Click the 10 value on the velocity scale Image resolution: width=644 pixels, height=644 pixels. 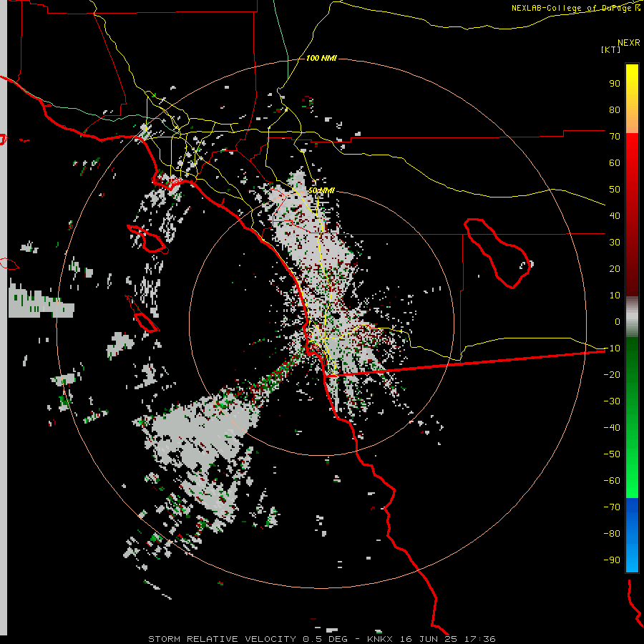click(x=615, y=296)
